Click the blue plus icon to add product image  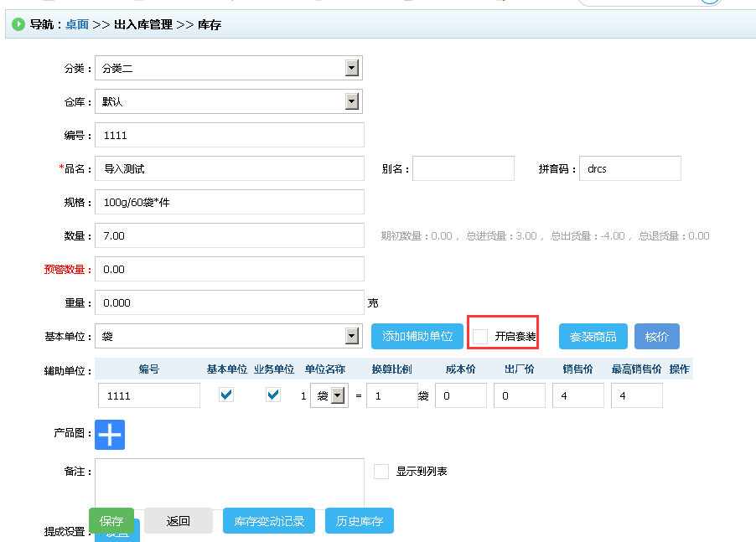click(110, 435)
